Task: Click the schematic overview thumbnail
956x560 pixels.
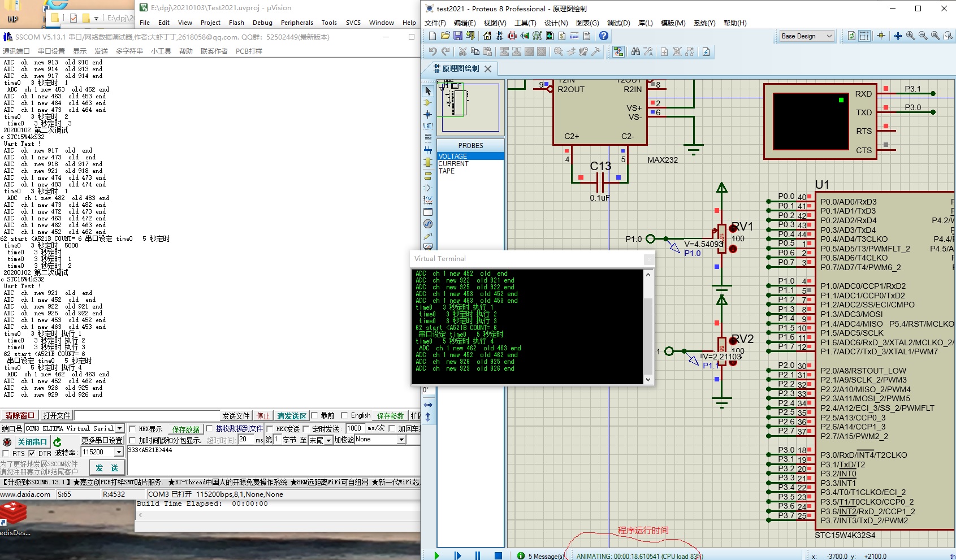Action: click(x=470, y=107)
